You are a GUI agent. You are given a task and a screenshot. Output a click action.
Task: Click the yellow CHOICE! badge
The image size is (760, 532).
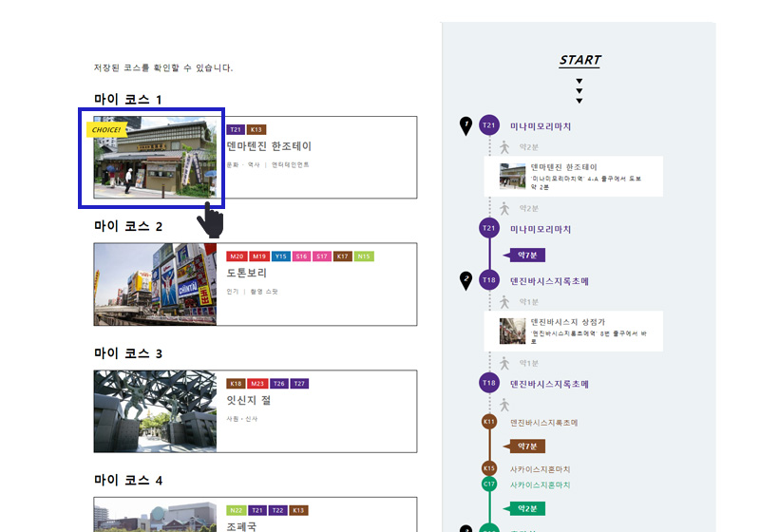[x=106, y=130]
